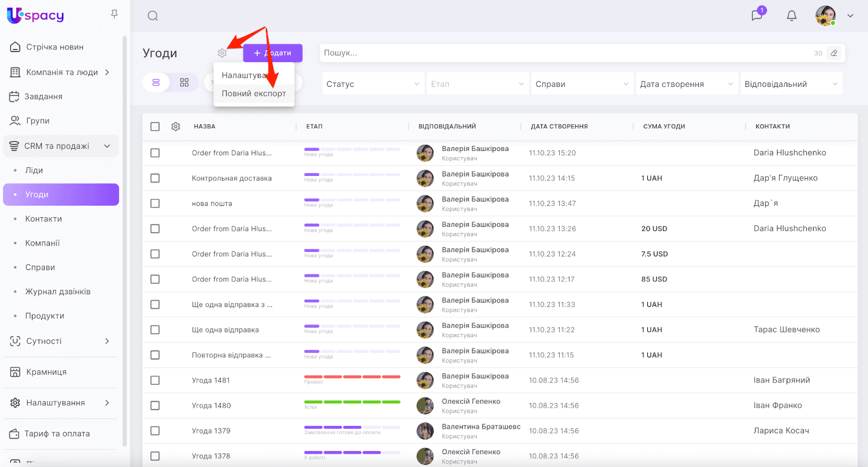Open the chat messages icon
868x467 pixels.
click(757, 15)
